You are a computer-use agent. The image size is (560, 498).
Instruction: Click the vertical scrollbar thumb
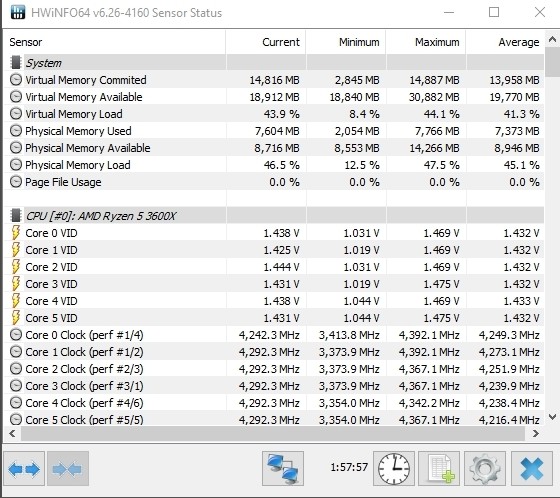(552, 61)
